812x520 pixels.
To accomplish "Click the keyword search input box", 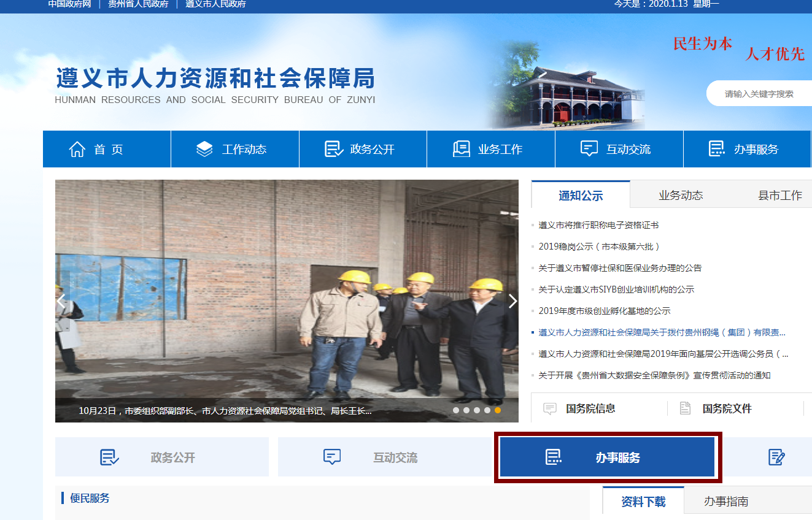I will pyautogui.click(x=761, y=93).
